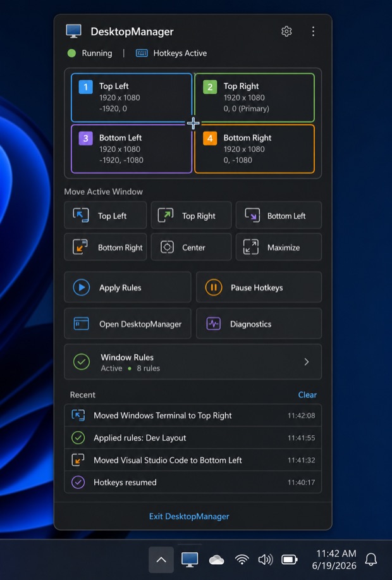Show hidden icons chevron in taskbar
392x580 pixels.
(x=161, y=560)
